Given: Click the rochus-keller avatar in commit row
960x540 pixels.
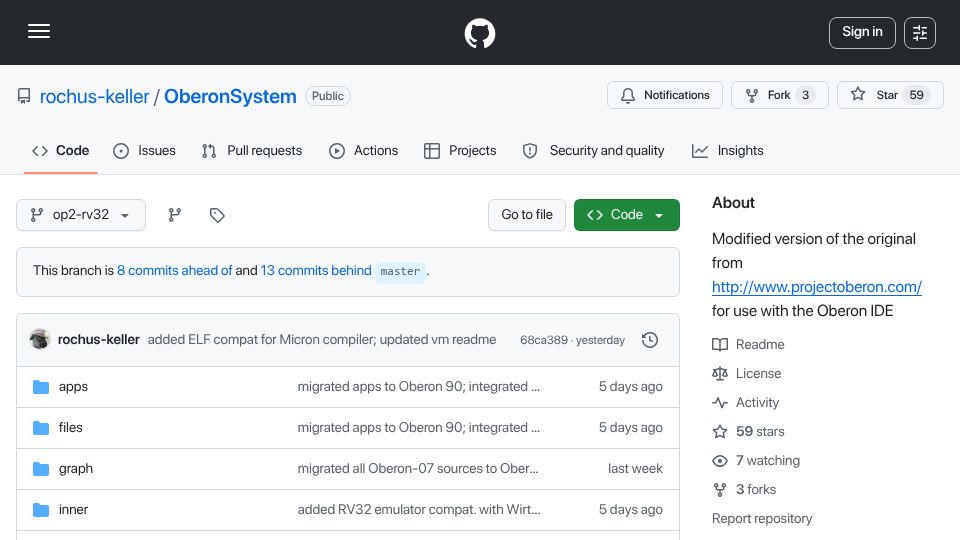Looking at the screenshot, I should pos(40,339).
